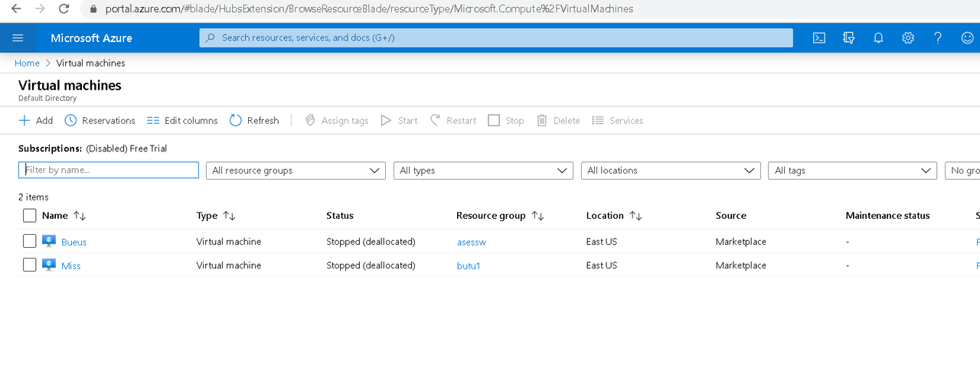Screen dimensions: 980x371
Task: Click the browser forward arrow
Action: click(x=40, y=9)
